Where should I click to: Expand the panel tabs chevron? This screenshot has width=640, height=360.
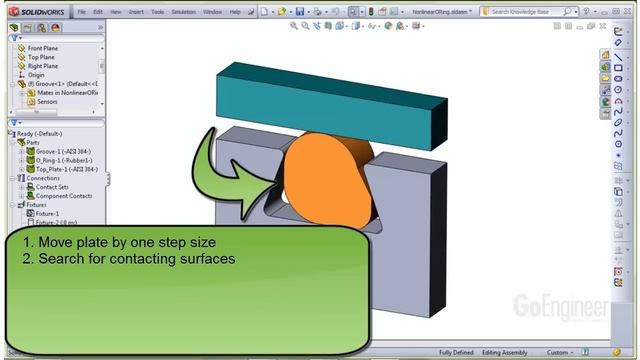(100, 28)
